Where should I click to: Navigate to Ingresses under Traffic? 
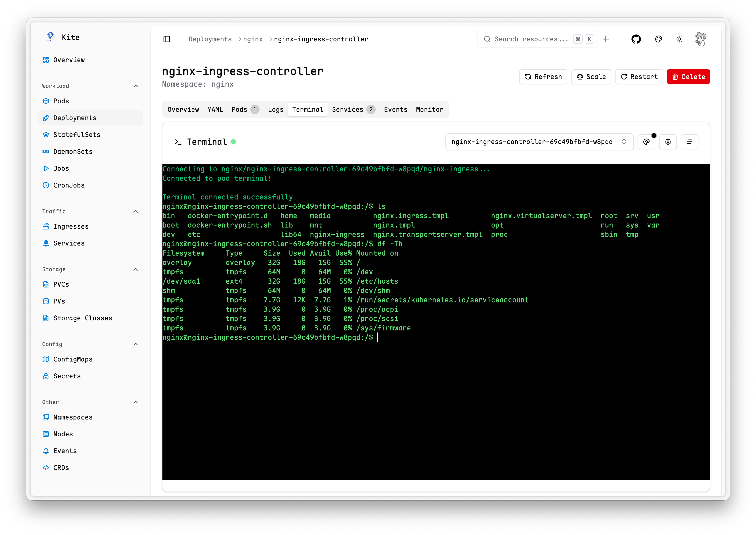coord(71,226)
